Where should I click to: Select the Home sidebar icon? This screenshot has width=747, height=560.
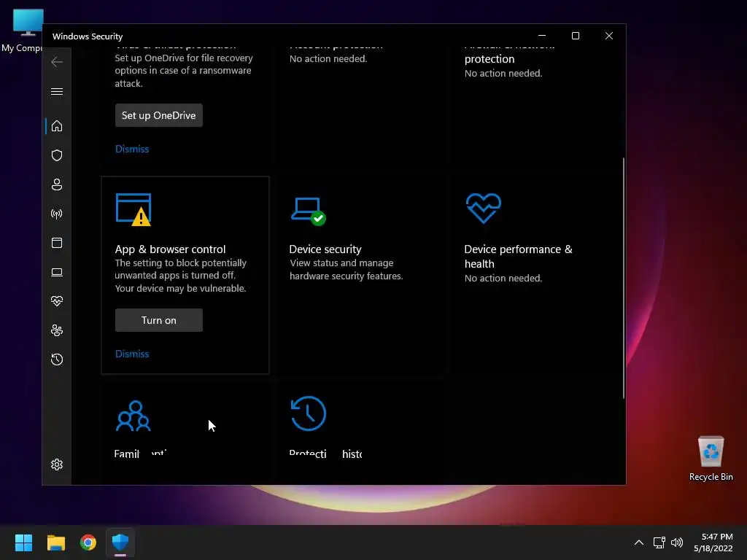point(57,126)
